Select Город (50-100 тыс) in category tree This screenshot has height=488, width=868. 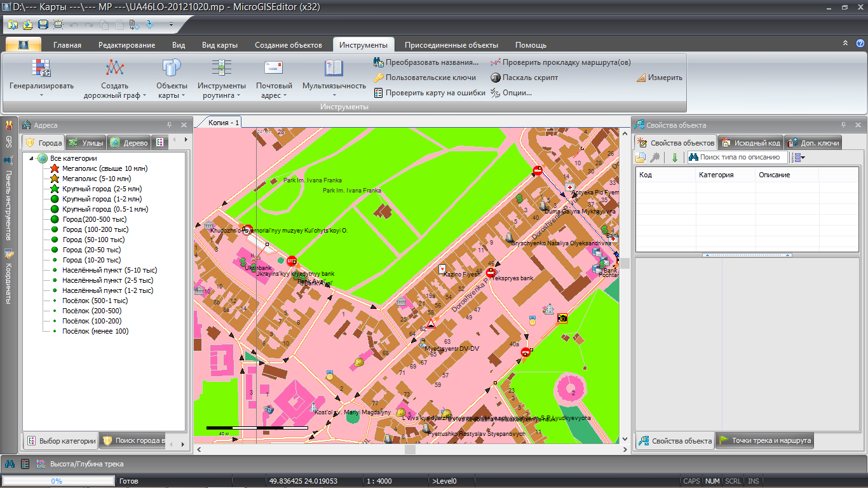click(93, 240)
